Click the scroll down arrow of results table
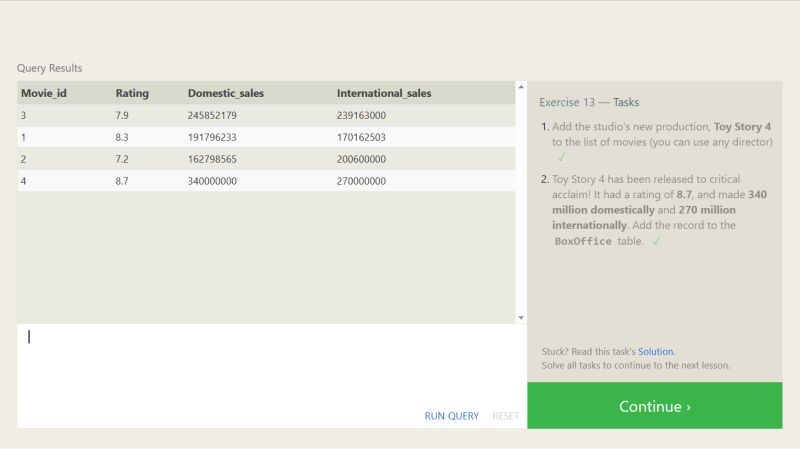This screenshot has width=800, height=449. click(521, 318)
